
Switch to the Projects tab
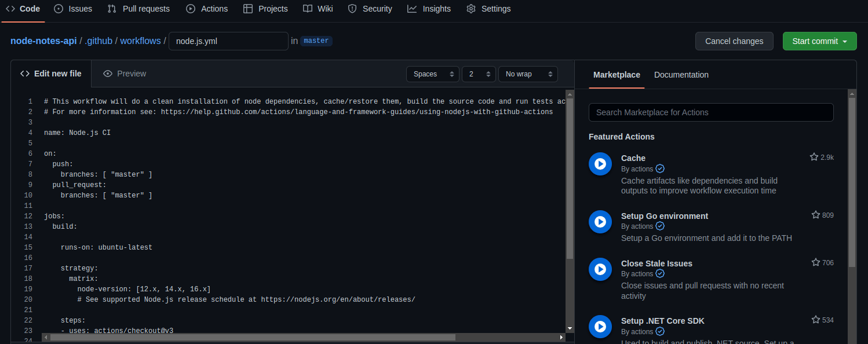265,9
